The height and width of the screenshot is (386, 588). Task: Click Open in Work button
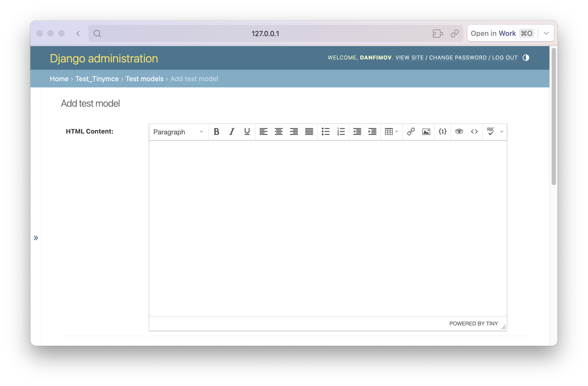pos(502,33)
